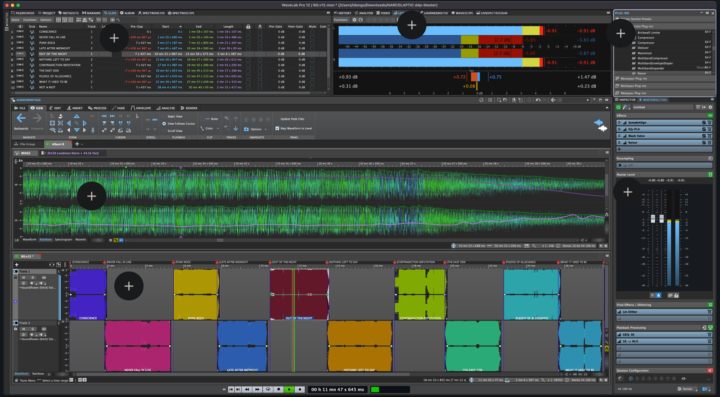This screenshot has height=397, width=720.
Task: Switch to the Spectrometer panel tab
Action: tap(152, 13)
